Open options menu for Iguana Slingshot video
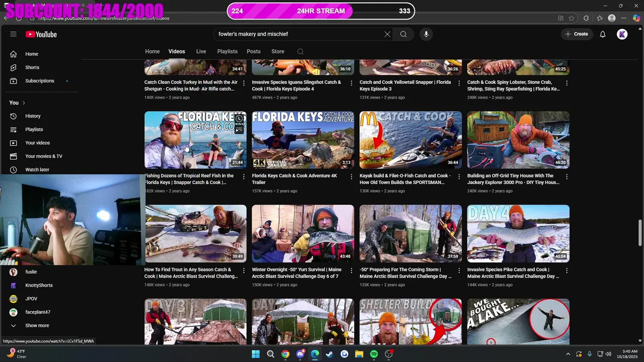644x362 pixels. 352,83
